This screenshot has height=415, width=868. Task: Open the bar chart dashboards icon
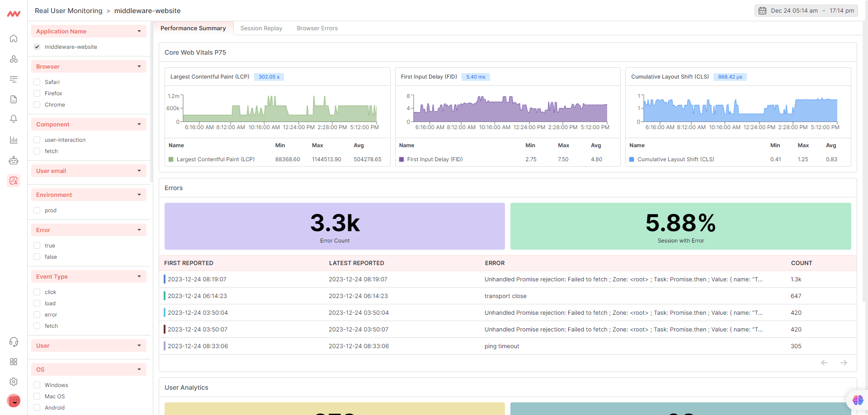tap(14, 140)
